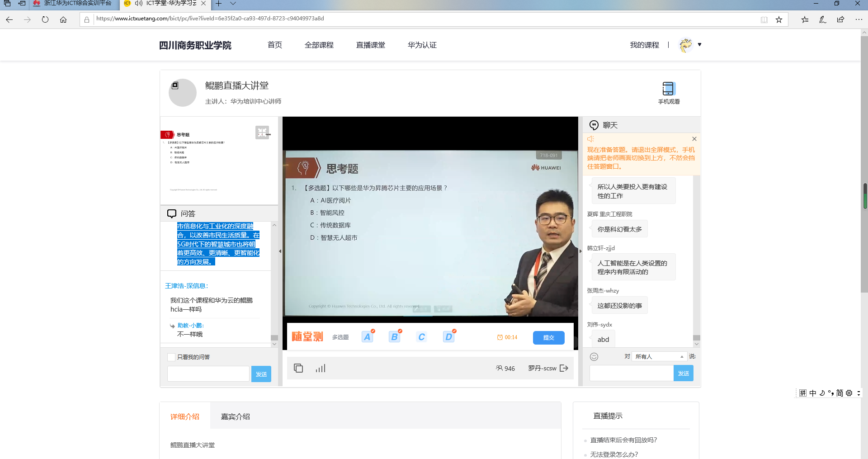This screenshot has height=459, width=868.
Task: Click the signal strength bars icon
Action: point(321,369)
